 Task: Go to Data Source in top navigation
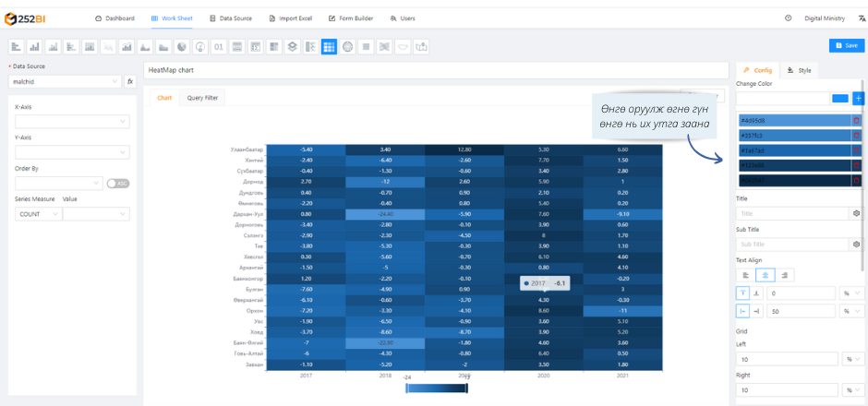pyautogui.click(x=231, y=18)
